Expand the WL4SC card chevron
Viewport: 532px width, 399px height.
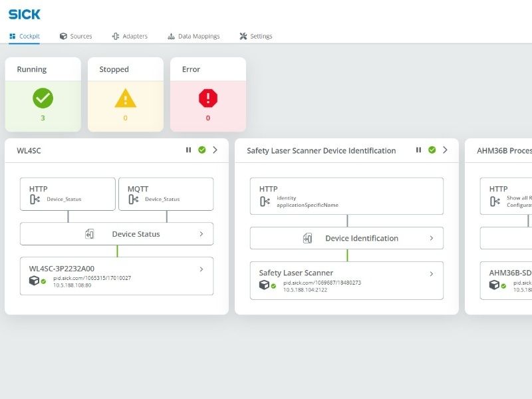pyautogui.click(x=215, y=150)
